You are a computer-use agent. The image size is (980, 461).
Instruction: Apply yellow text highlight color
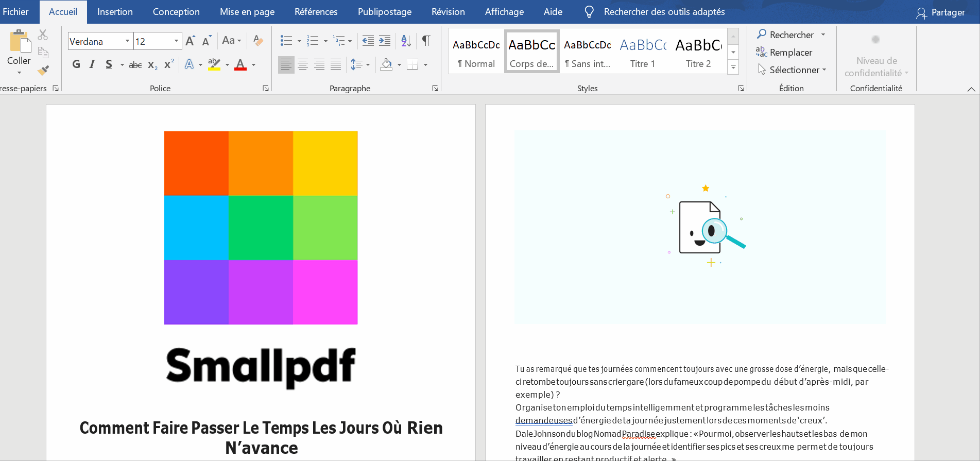(x=214, y=64)
